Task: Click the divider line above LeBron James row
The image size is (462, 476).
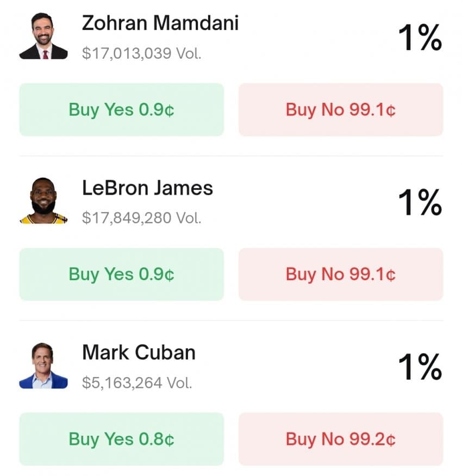Action: click(x=231, y=156)
